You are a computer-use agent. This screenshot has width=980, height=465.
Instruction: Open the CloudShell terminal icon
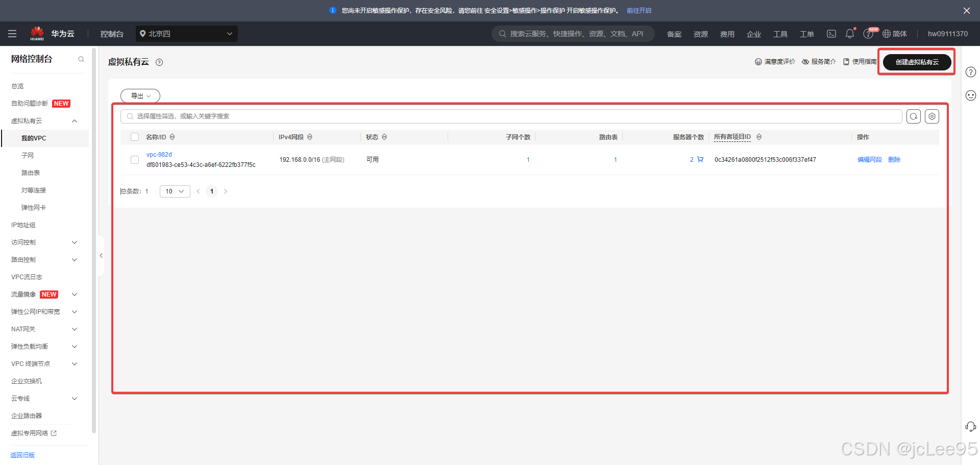pyautogui.click(x=831, y=34)
